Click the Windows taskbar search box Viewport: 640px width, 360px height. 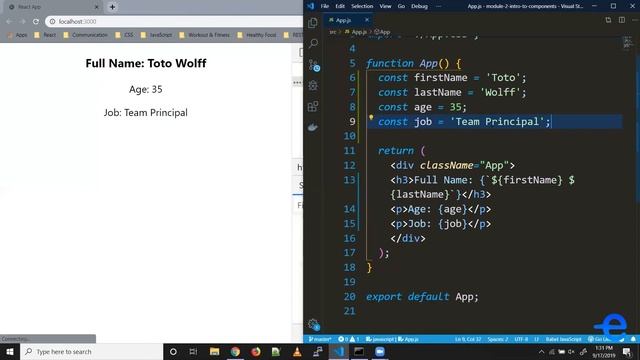tap(91, 351)
